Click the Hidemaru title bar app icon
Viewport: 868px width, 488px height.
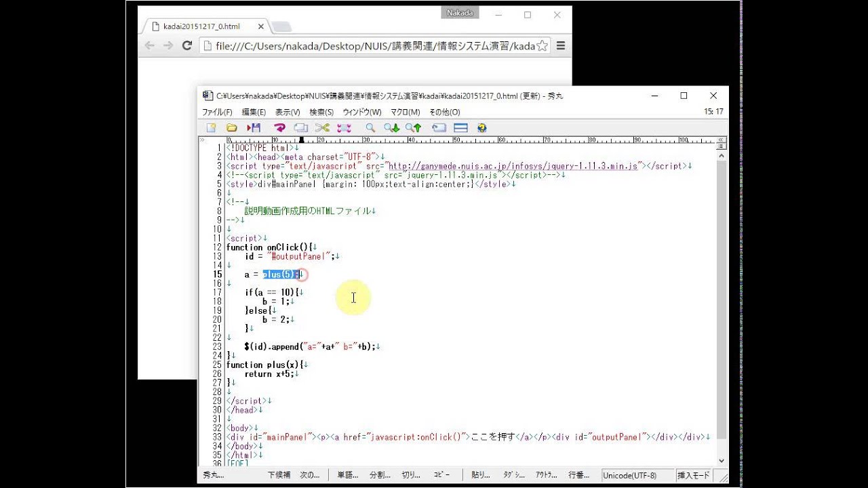point(208,96)
